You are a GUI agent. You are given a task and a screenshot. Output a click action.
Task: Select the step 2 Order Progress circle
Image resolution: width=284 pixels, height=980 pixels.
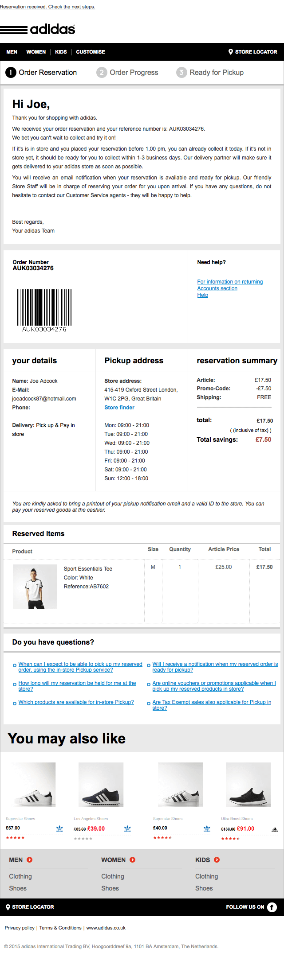tap(102, 72)
